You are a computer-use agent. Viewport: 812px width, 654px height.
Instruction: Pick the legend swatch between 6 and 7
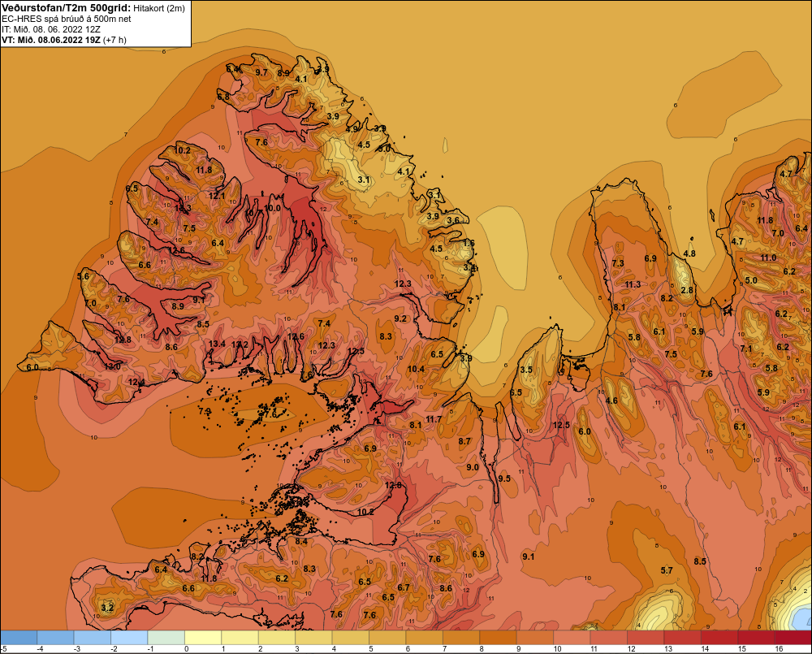pos(425,637)
